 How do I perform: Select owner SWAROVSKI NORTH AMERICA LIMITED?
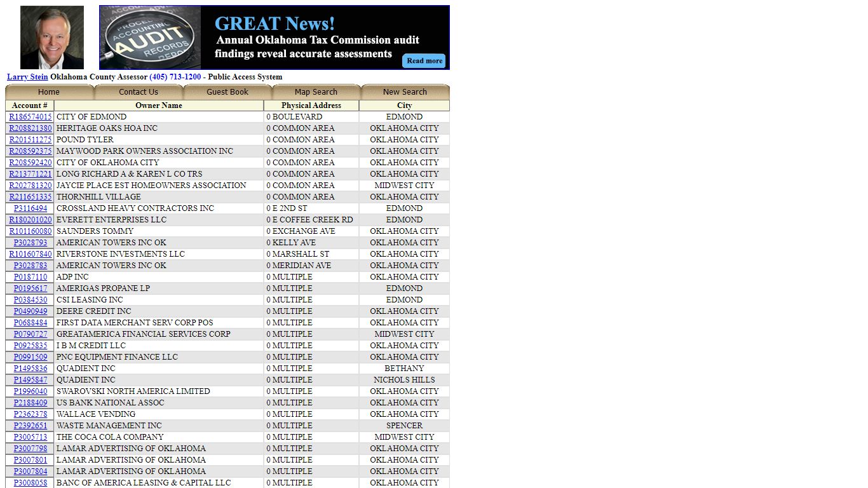[133, 391]
